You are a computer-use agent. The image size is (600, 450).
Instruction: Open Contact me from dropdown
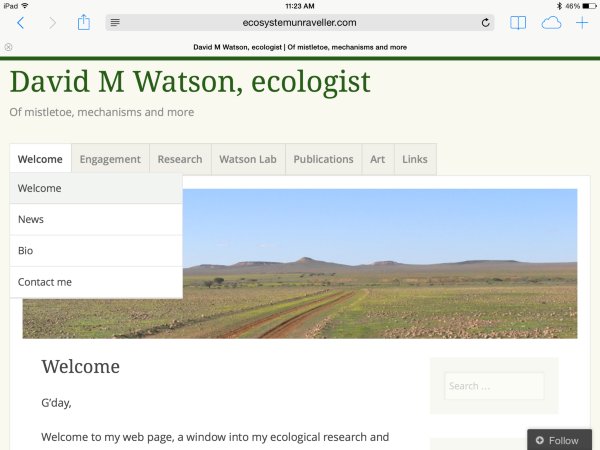tap(45, 282)
